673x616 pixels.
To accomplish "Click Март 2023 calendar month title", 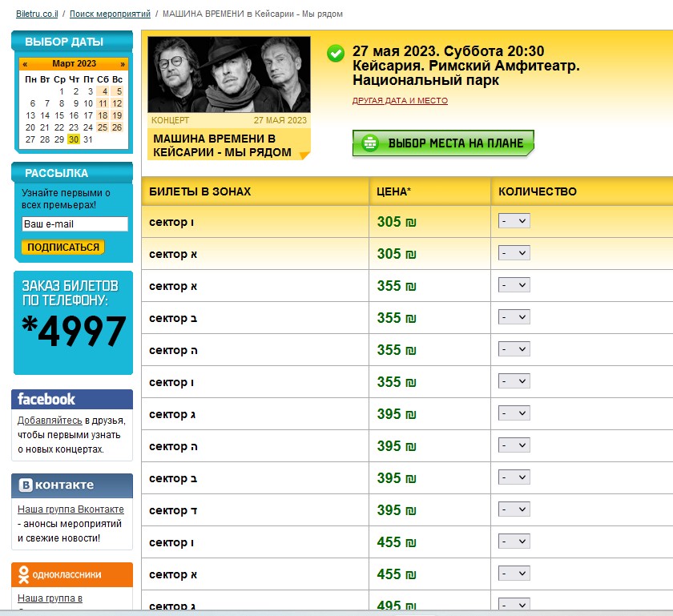I will 74,63.
